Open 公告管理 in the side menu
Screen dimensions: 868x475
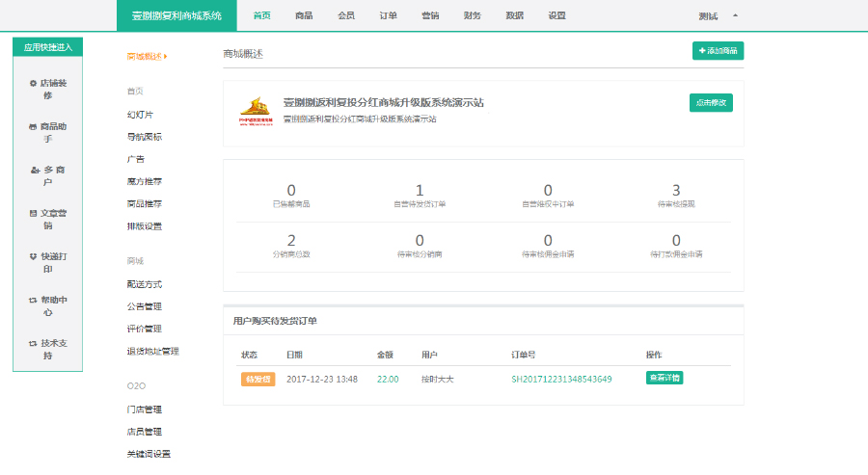[145, 306]
